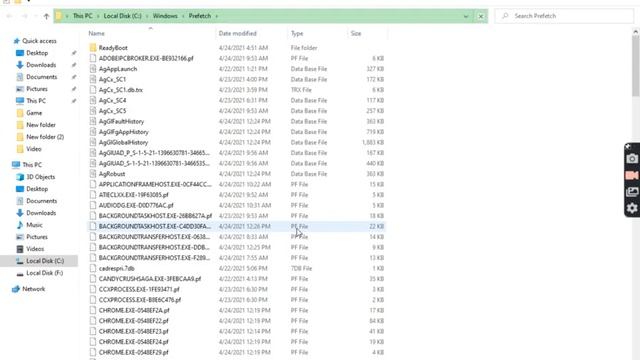This screenshot has width=640, height=360.
Task: Select Local Disk (C:) breadcrumb
Action: point(122,16)
